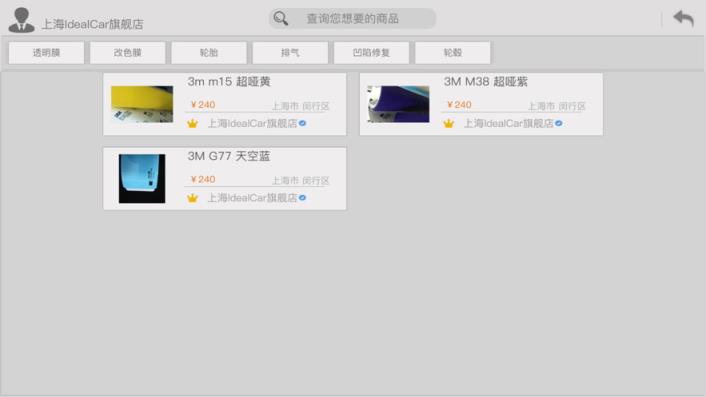Tap the user profile avatar icon
706x397 pixels.
[21, 20]
